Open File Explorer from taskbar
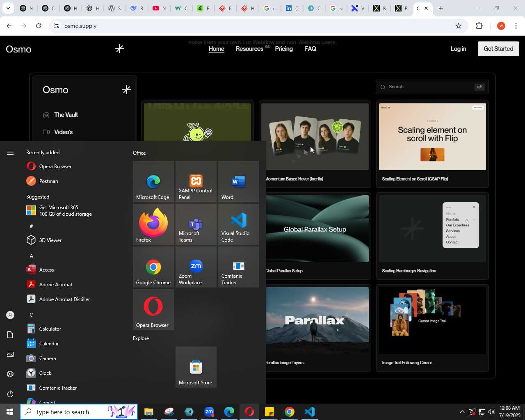 [149, 412]
